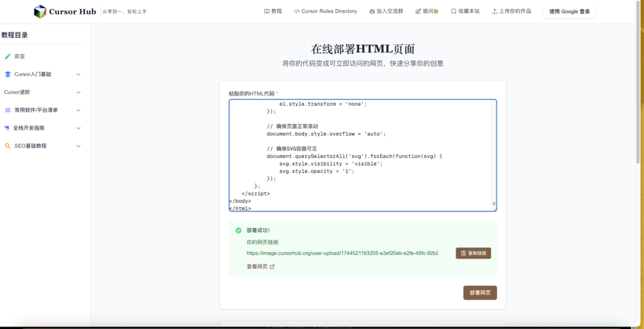Click the 从零到一，轻松上手 tagline
The width and height of the screenshot is (644, 329).
pyautogui.click(x=125, y=11)
